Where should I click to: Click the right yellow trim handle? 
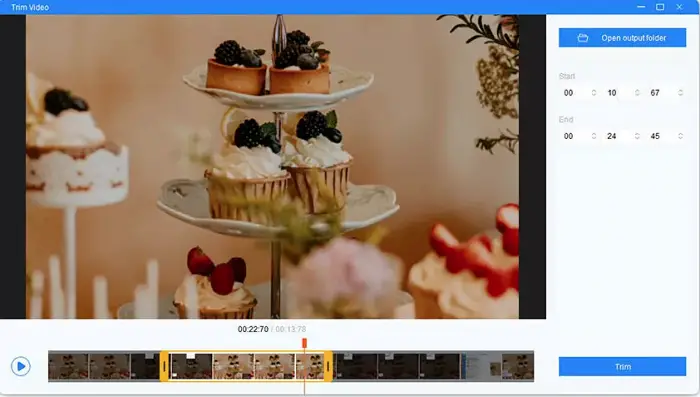pyautogui.click(x=328, y=366)
